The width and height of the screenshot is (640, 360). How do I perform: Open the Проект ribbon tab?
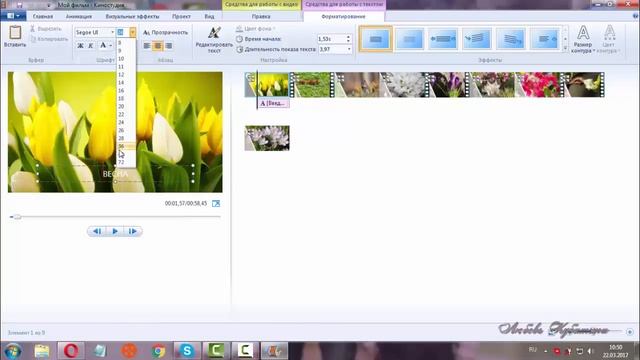[181, 16]
